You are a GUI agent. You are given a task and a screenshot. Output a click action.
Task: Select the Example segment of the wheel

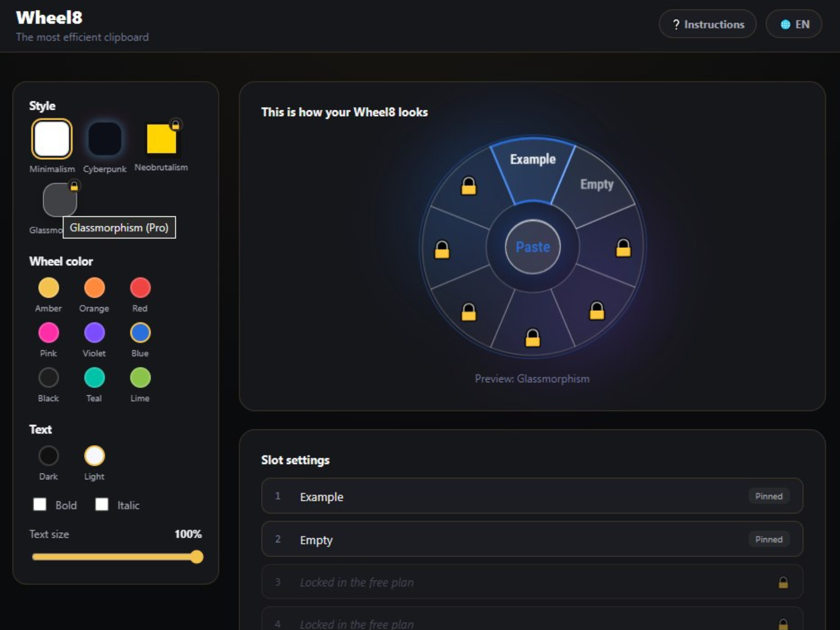coord(533,170)
